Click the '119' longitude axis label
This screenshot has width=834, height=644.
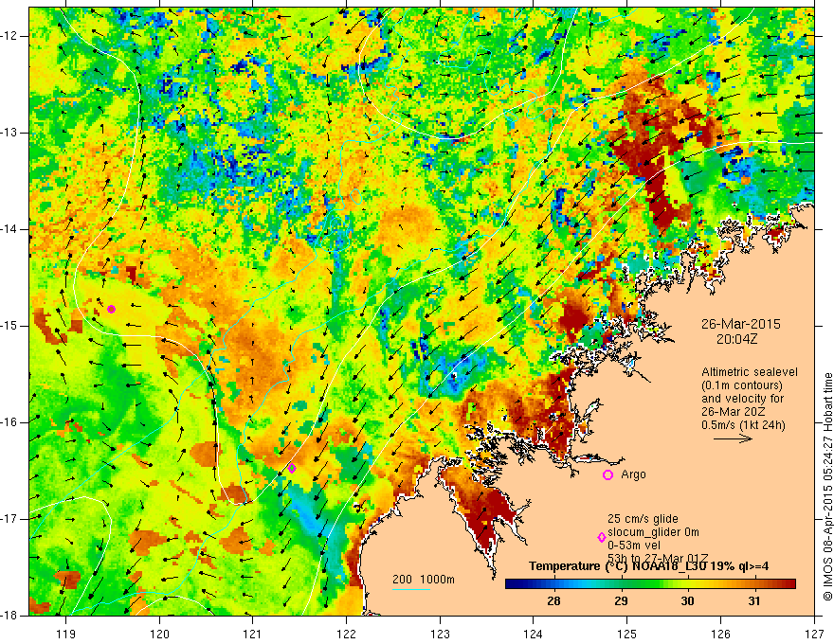(66, 634)
